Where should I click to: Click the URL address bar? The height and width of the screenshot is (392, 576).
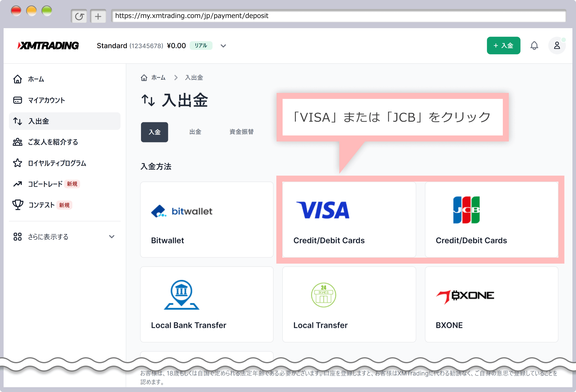pyautogui.click(x=338, y=16)
